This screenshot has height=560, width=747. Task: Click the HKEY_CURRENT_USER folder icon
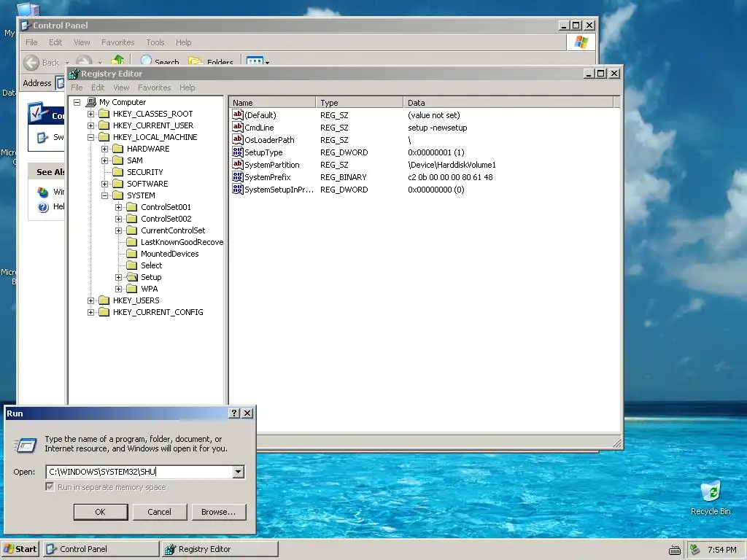coord(104,125)
